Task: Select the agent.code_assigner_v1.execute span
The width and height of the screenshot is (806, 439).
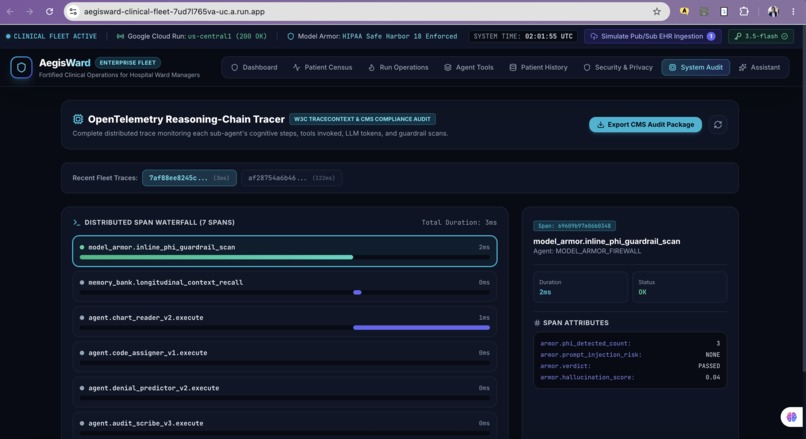Action: [x=285, y=357]
